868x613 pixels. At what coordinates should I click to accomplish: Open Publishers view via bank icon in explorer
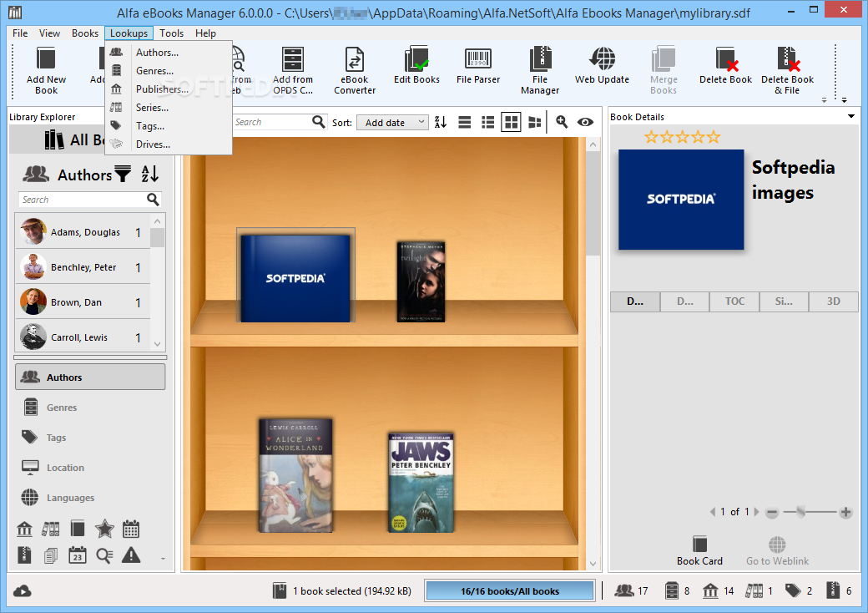pyautogui.click(x=24, y=529)
